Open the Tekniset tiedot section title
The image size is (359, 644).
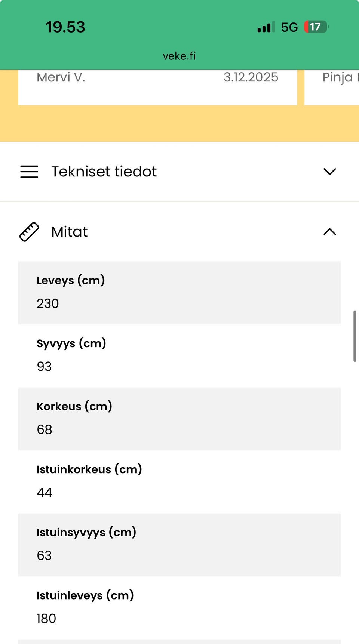104,172
